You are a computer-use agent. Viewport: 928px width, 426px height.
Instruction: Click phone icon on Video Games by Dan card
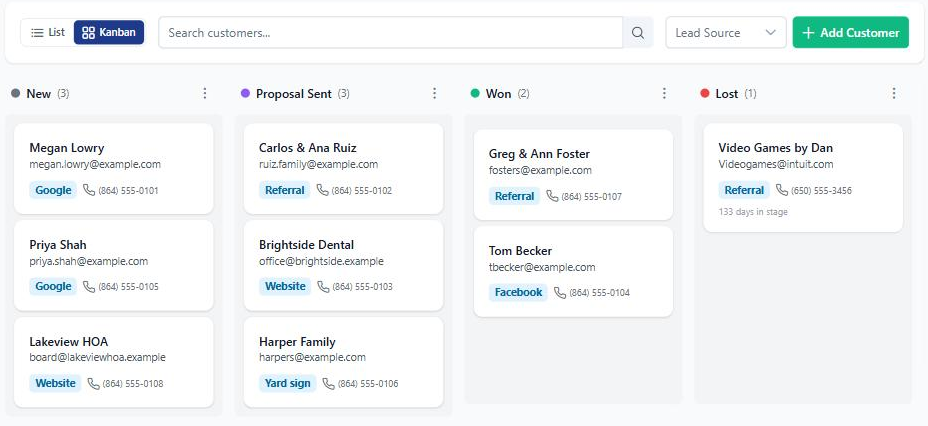782,190
